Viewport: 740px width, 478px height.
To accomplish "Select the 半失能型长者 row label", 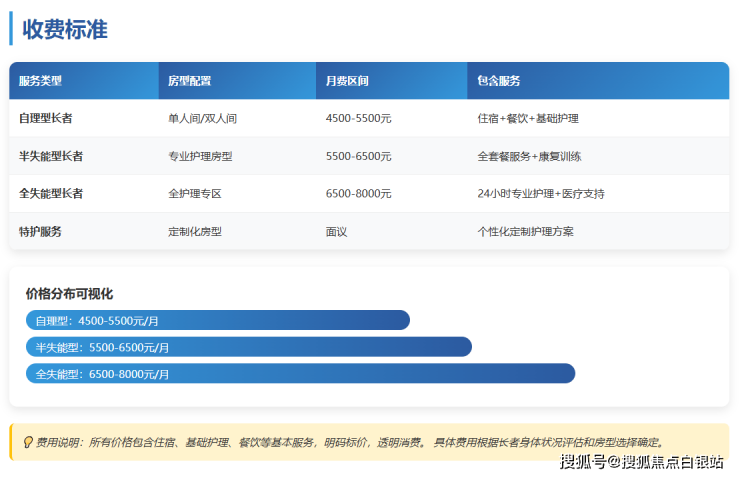I will point(51,156).
